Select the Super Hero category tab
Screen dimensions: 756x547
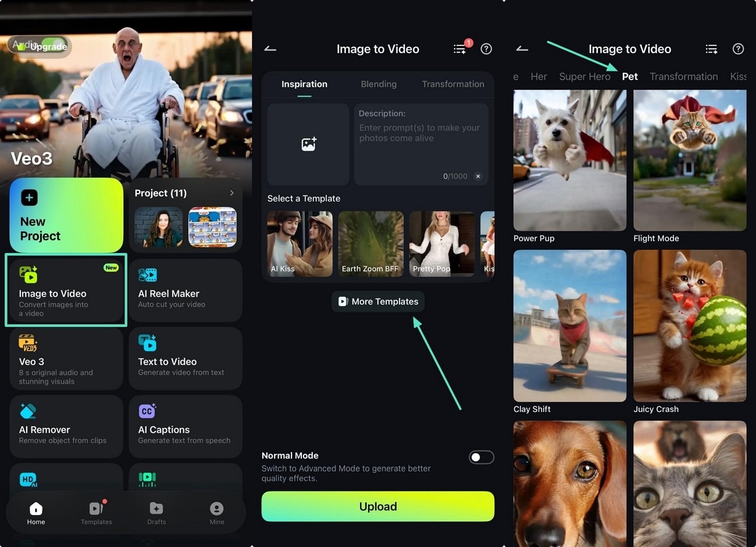pos(584,76)
